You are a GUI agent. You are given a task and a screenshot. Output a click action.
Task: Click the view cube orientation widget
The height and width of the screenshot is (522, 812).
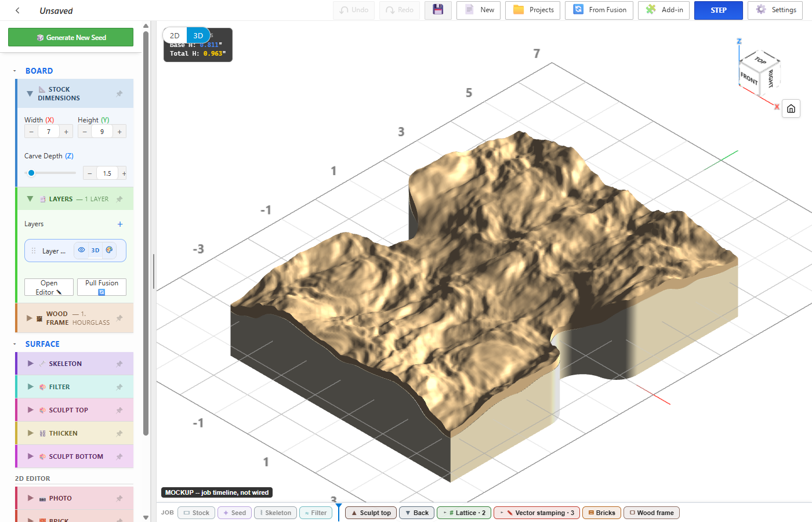(x=759, y=72)
